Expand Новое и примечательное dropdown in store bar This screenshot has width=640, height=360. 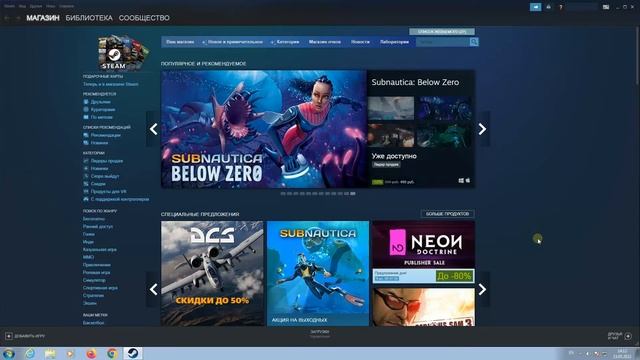point(233,42)
